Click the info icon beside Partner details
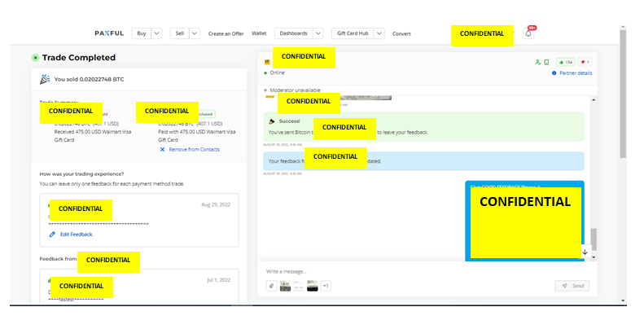The height and width of the screenshot is (329, 644). pyautogui.click(x=554, y=73)
